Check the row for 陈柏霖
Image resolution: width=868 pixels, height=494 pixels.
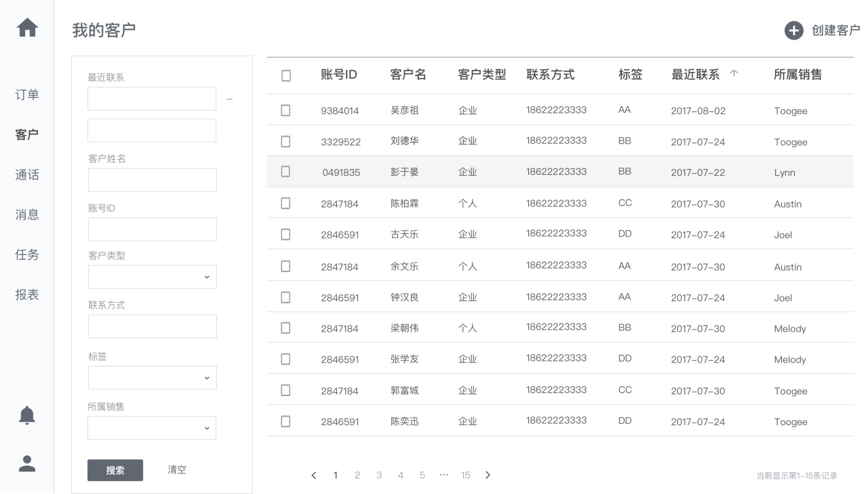click(286, 203)
